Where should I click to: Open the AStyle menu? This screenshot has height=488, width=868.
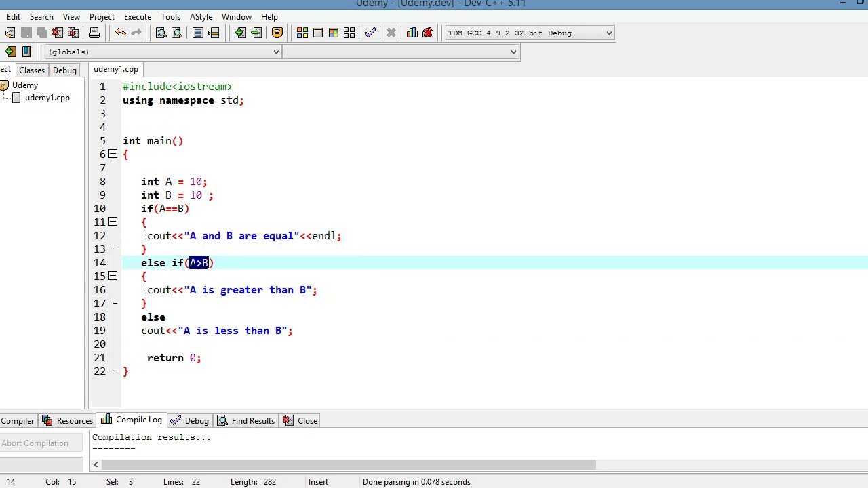[x=201, y=16]
